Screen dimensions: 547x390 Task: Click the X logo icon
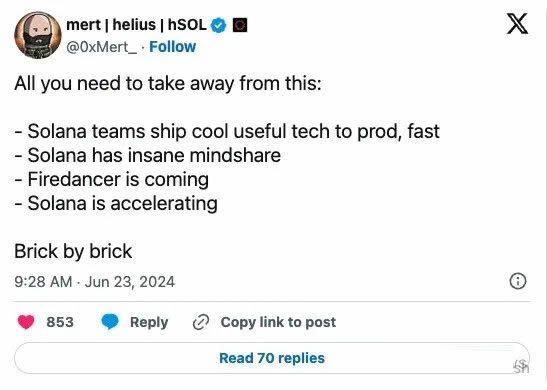[x=517, y=24]
